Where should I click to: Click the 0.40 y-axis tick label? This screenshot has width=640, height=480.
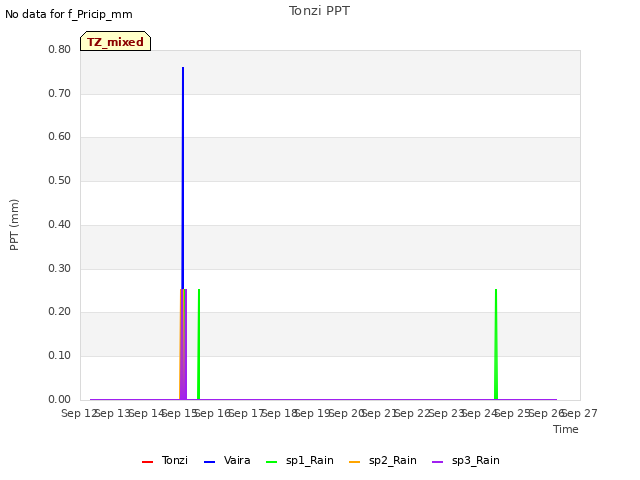60,224
